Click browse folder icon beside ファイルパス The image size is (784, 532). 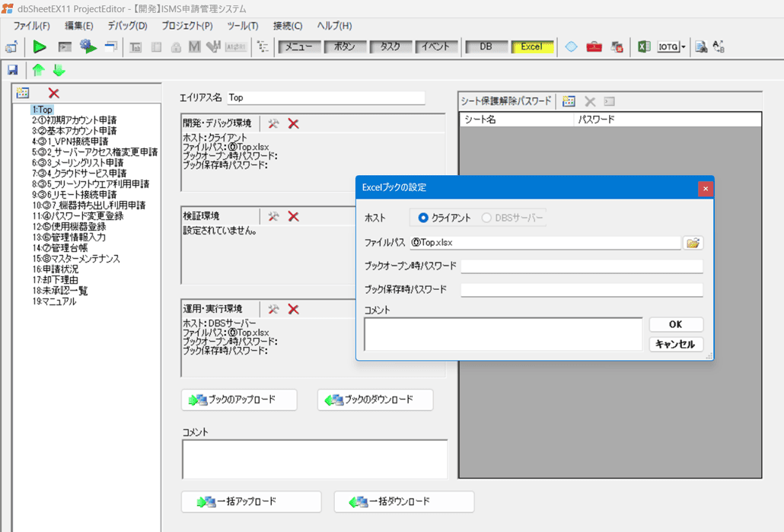tap(693, 243)
